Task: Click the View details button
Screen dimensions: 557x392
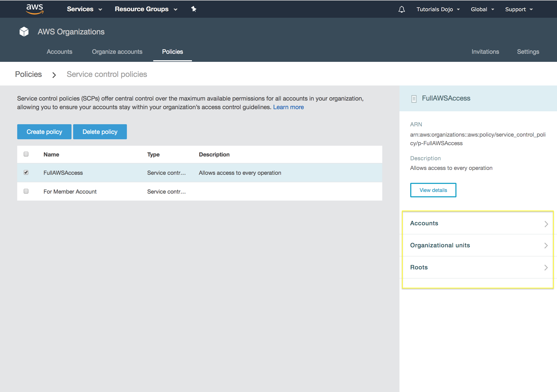Action: tap(433, 190)
